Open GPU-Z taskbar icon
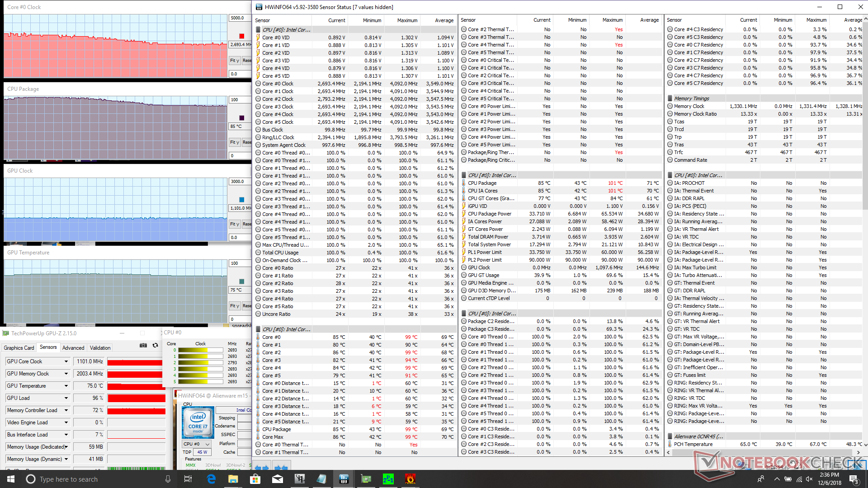This screenshot has height=488, width=868. coord(366,479)
